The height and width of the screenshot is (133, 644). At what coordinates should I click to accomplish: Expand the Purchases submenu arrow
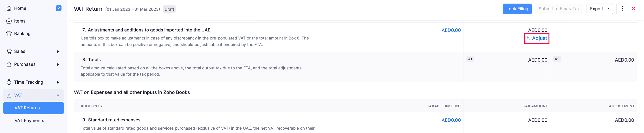pyautogui.click(x=58, y=64)
